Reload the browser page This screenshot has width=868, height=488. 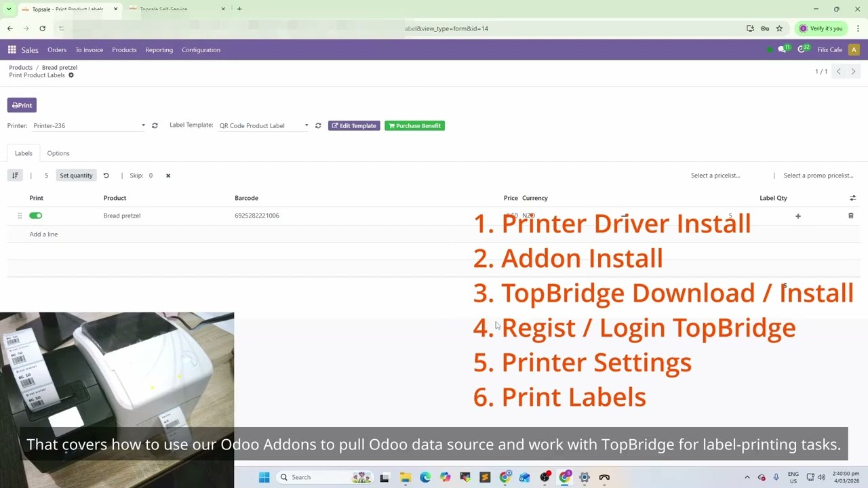42,28
